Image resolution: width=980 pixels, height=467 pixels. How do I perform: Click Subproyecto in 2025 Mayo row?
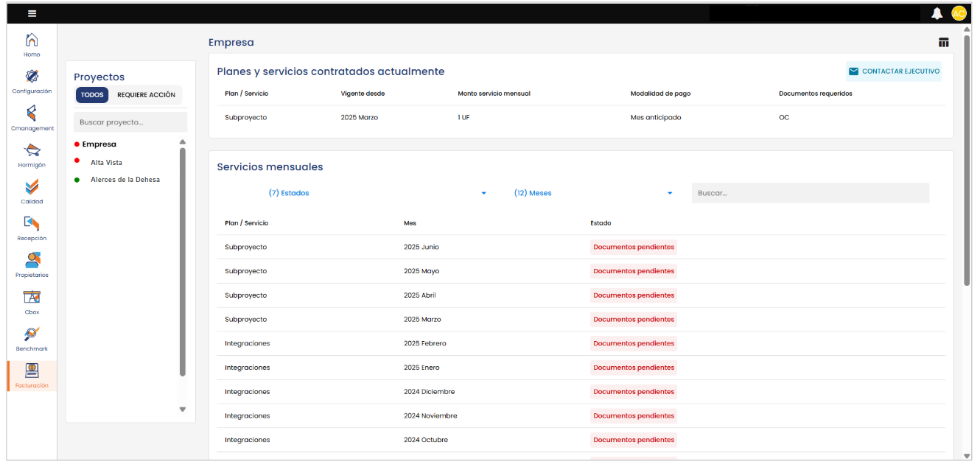[x=246, y=271]
